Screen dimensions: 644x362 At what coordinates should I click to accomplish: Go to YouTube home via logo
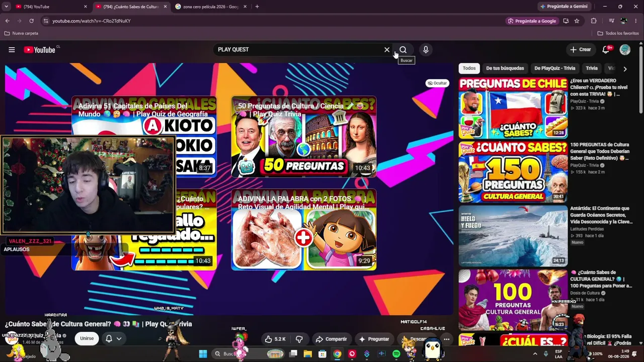click(x=39, y=49)
